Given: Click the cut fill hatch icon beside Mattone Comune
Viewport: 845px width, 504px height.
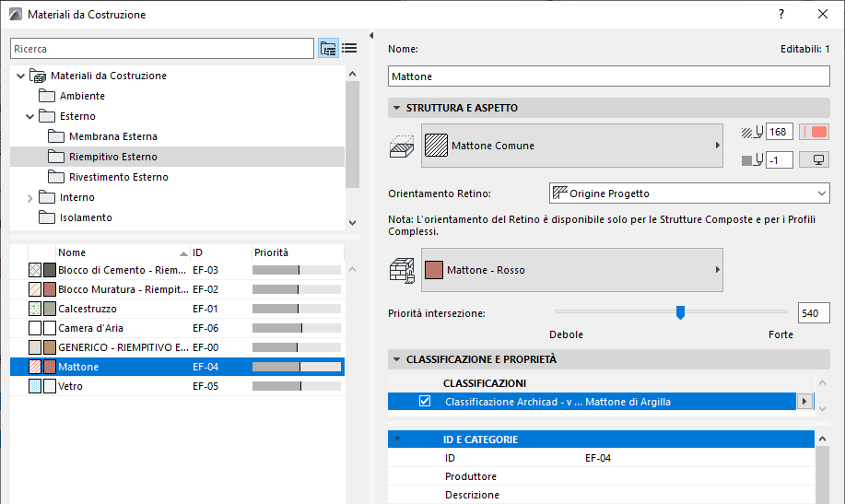Looking at the screenshot, I should [x=402, y=147].
